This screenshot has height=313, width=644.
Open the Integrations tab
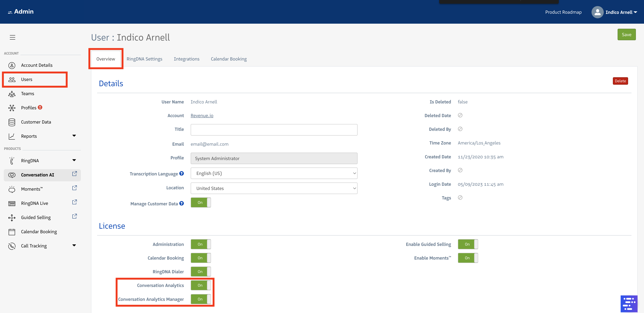pos(186,59)
